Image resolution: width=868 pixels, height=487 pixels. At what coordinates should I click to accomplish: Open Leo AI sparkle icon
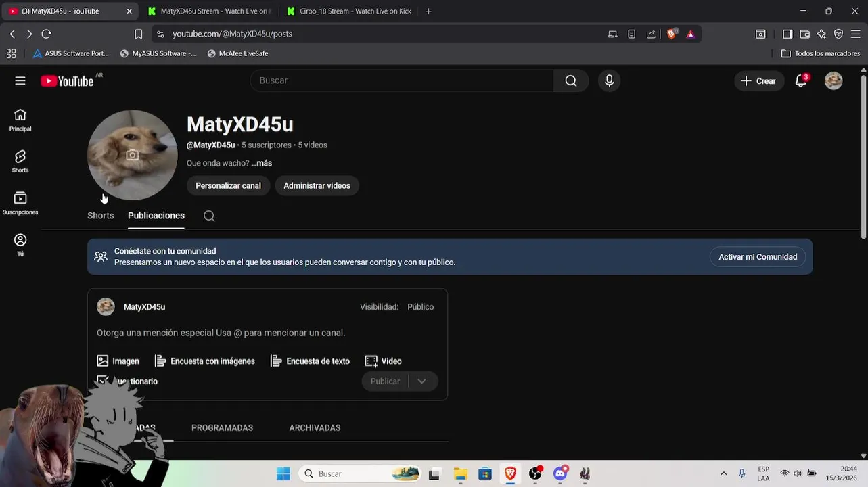coord(821,34)
